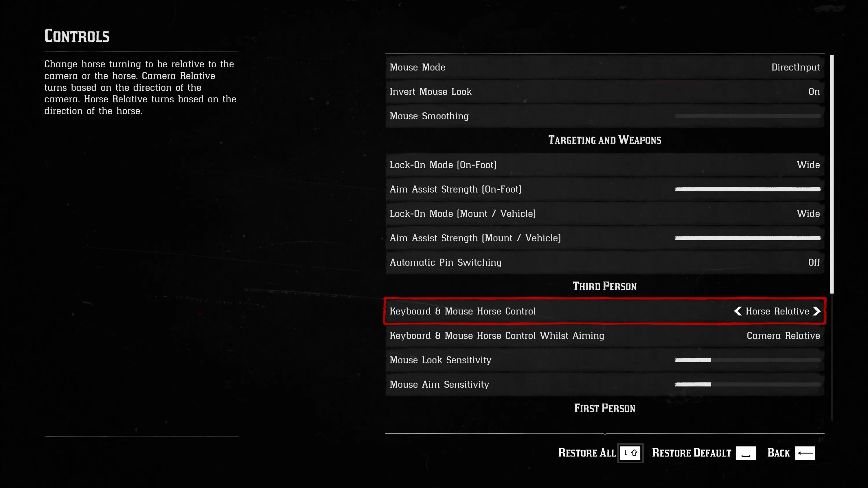Expand the Targeting and Weapons section
Screen dimensions: 868x488
604,140
